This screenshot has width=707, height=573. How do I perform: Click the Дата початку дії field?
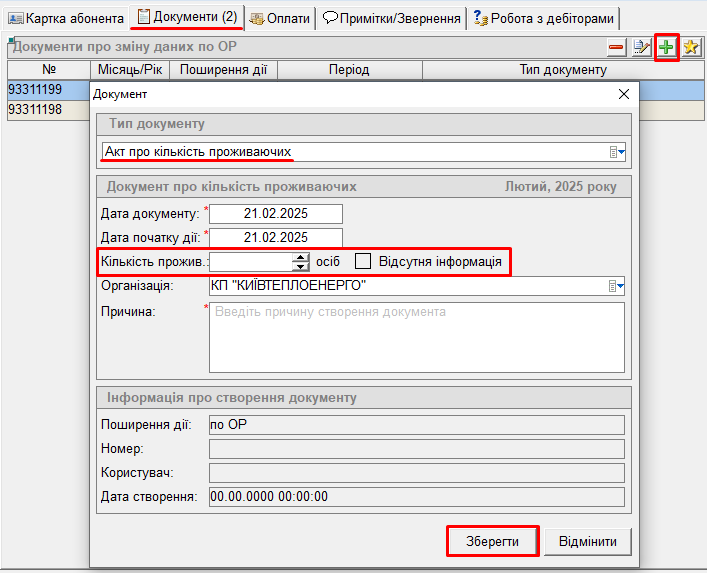coord(276,237)
